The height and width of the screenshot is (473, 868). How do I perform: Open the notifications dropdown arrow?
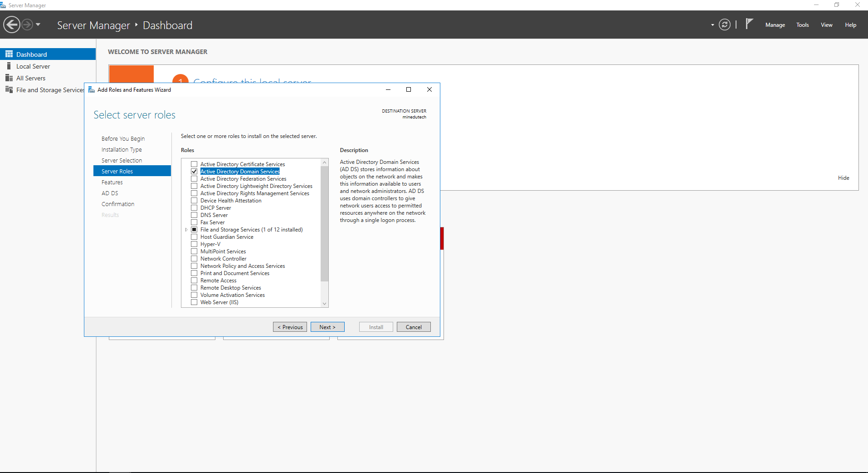coord(712,25)
